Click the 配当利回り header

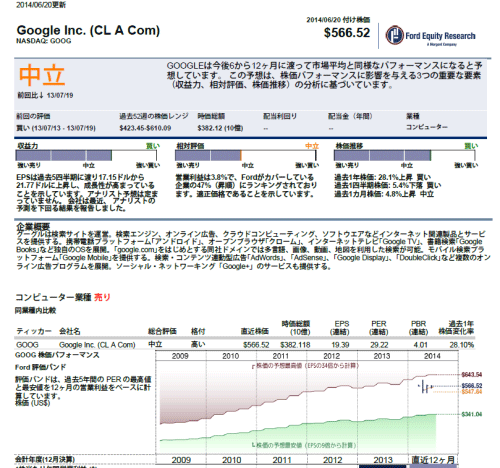280,116
